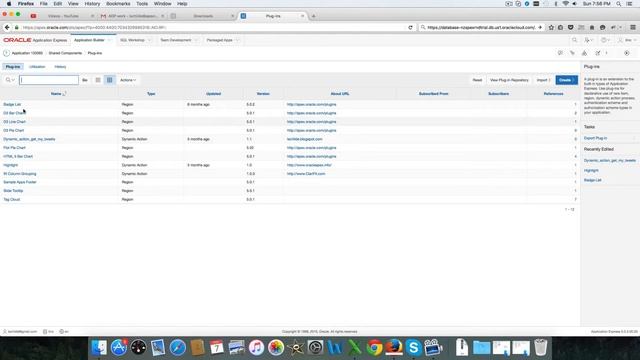Screen dimensions: 640x360
Task: Bookmark page with the star icon
Action: [x=551, y=27]
